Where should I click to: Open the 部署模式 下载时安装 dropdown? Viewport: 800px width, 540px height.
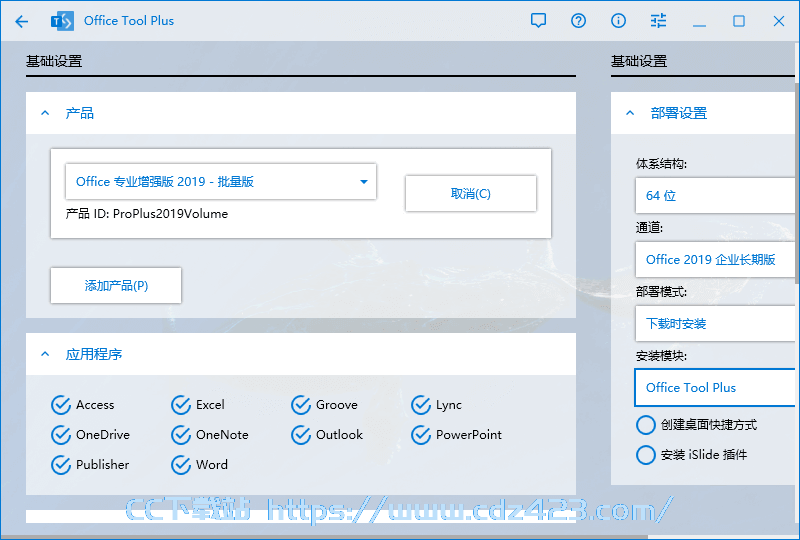pos(715,324)
